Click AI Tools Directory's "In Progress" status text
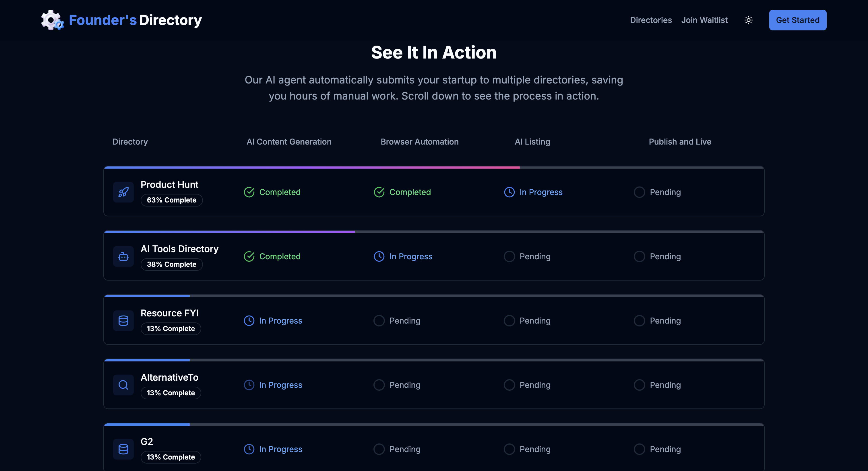 click(411, 256)
